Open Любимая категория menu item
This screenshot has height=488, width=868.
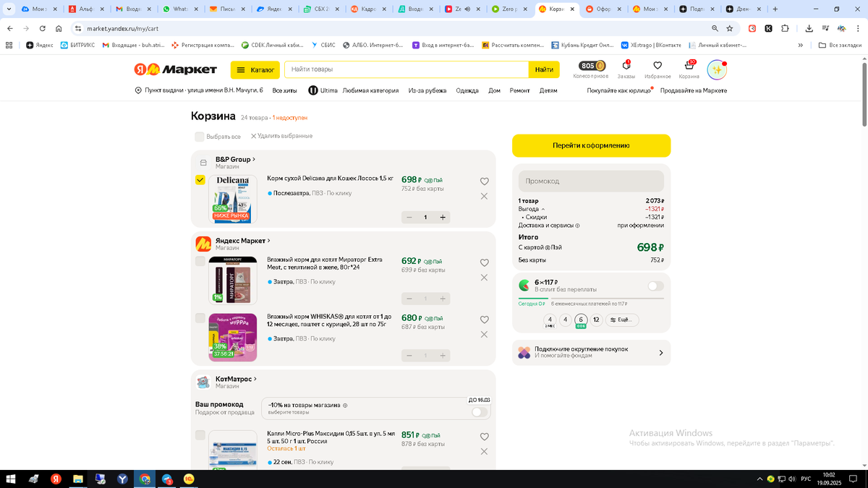tap(370, 90)
